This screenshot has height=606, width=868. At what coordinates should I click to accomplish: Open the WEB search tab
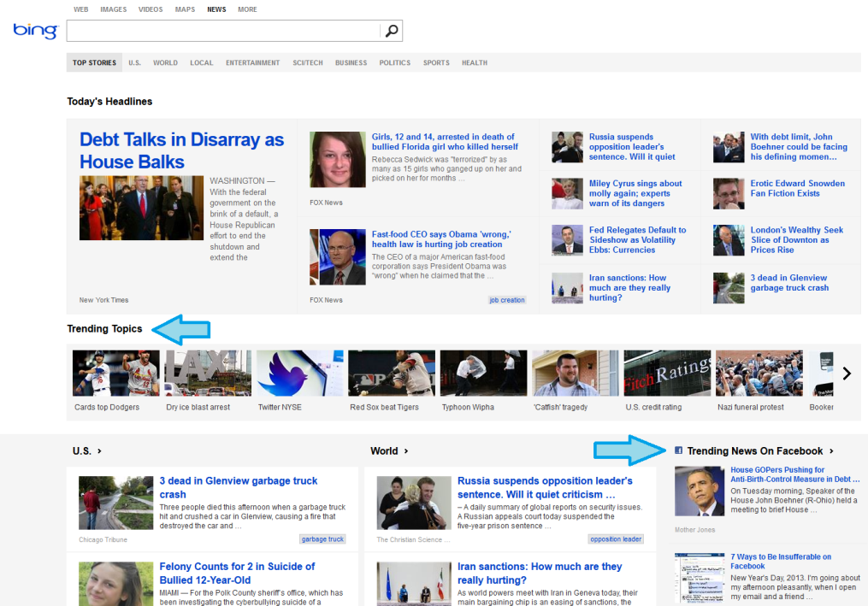coord(81,9)
